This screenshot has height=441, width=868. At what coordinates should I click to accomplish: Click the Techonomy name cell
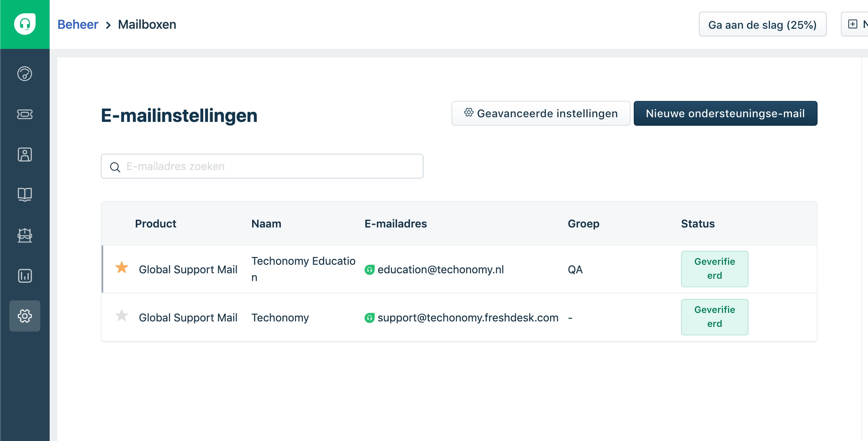(x=280, y=318)
